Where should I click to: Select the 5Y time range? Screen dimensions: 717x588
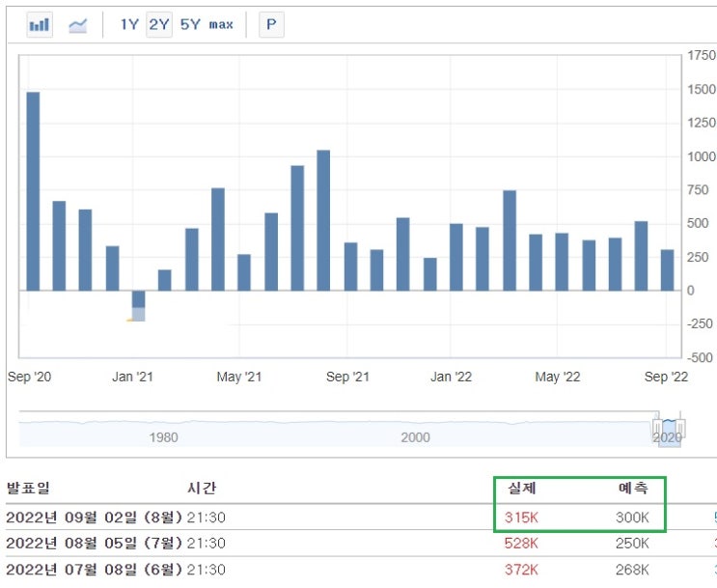click(x=190, y=24)
